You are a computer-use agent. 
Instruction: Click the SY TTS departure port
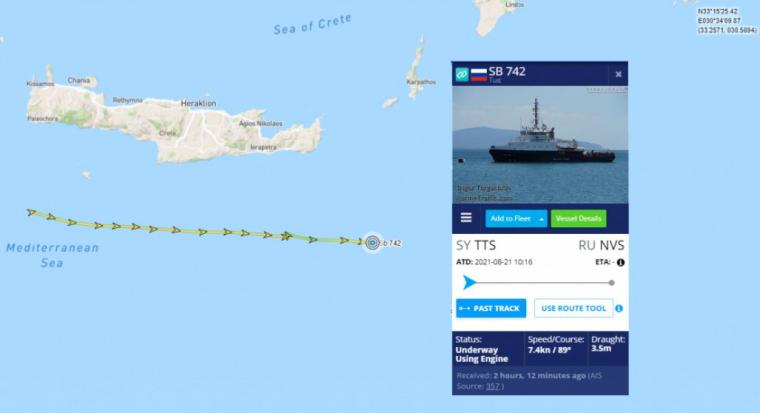tap(476, 245)
